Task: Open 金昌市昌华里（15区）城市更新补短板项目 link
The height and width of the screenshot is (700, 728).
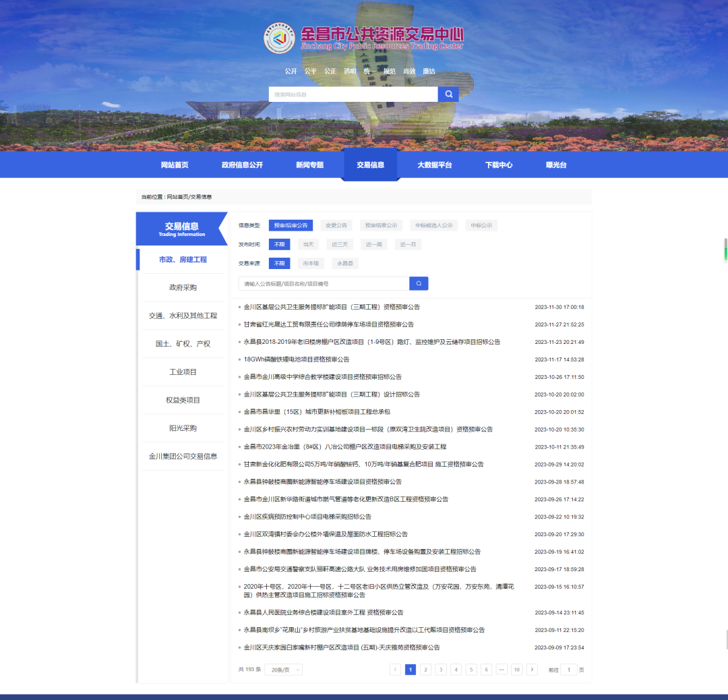Action: point(317,412)
